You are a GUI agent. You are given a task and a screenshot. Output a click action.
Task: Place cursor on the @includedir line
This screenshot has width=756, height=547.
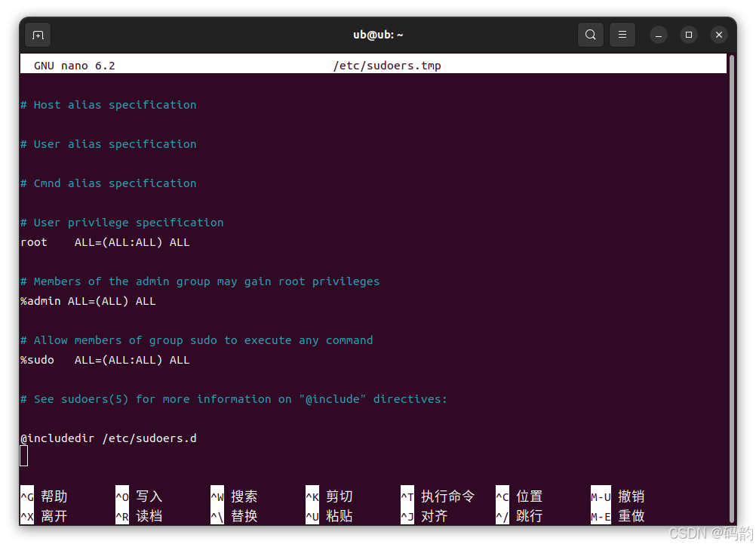[108, 438]
